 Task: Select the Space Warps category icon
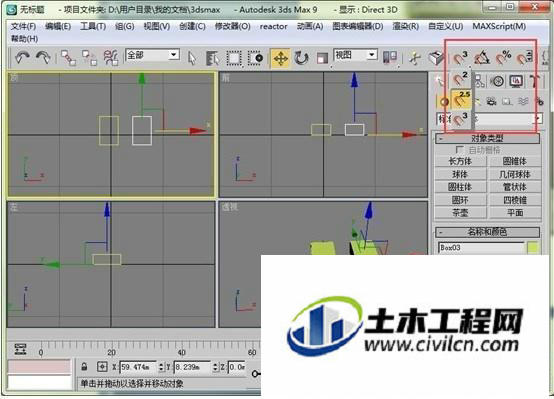[523, 102]
